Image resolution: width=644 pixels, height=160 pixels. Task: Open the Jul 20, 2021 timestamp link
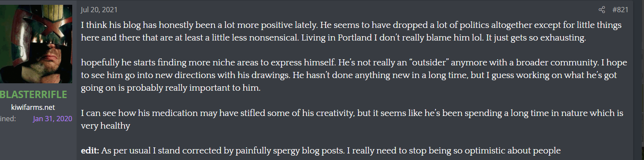[99, 10]
